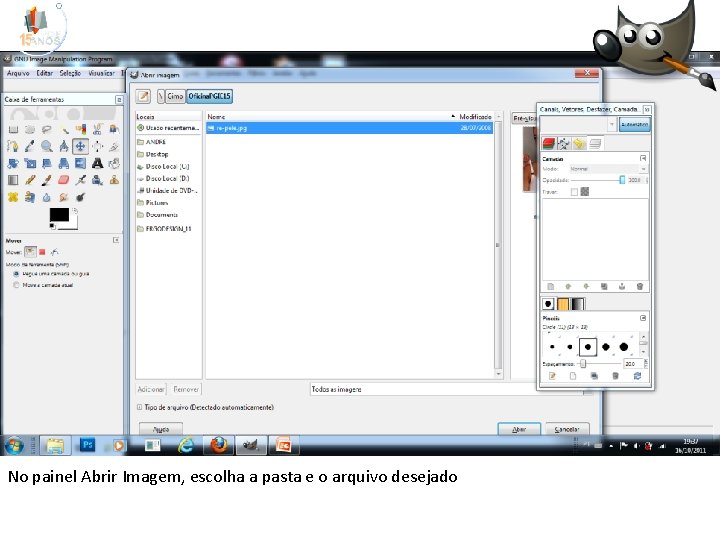Viewport: 720px width, 540px height.
Task: Select the Color Picker eyedropper tool
Action: pyautogui.click(x=30, y=146)
